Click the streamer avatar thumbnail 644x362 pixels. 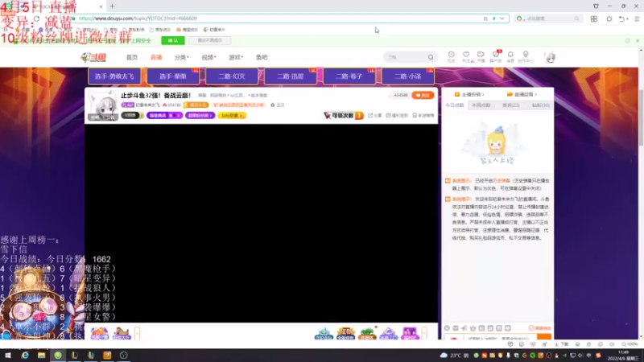pos(103,105)
